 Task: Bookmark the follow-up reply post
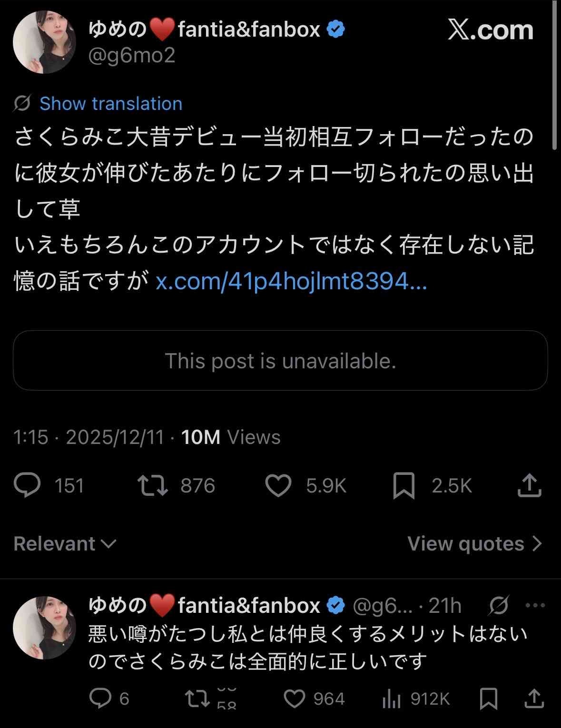[x=488, y=698]
